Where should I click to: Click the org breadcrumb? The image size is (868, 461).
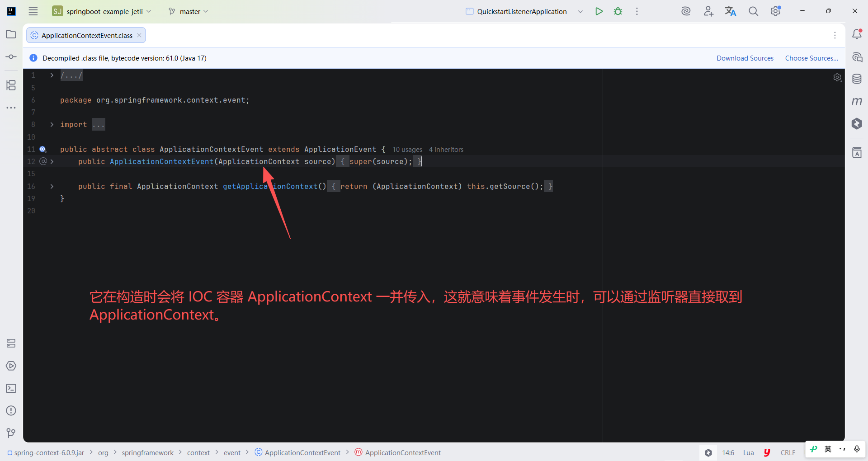[103, 452]
